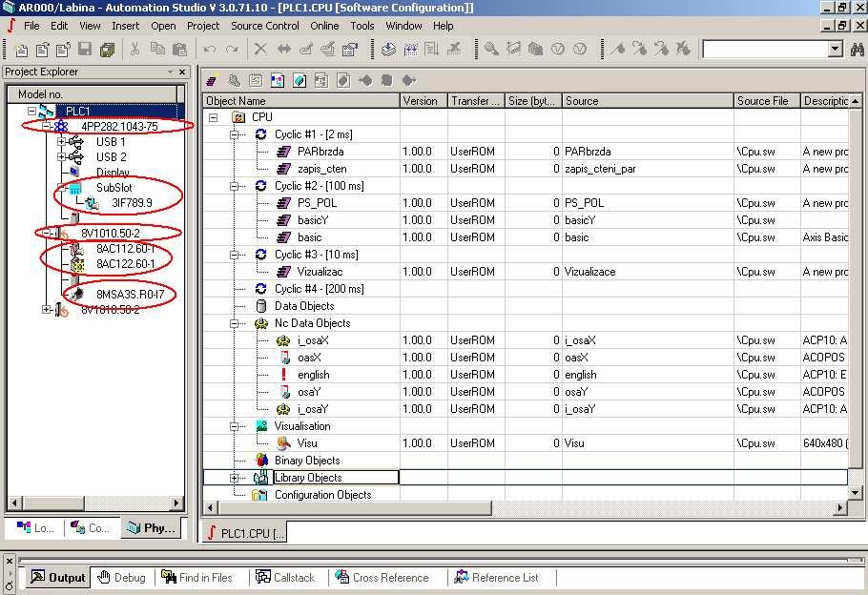Collapse the Visualisation group
The height and width of the screenshot is (595, 868).
234,426
